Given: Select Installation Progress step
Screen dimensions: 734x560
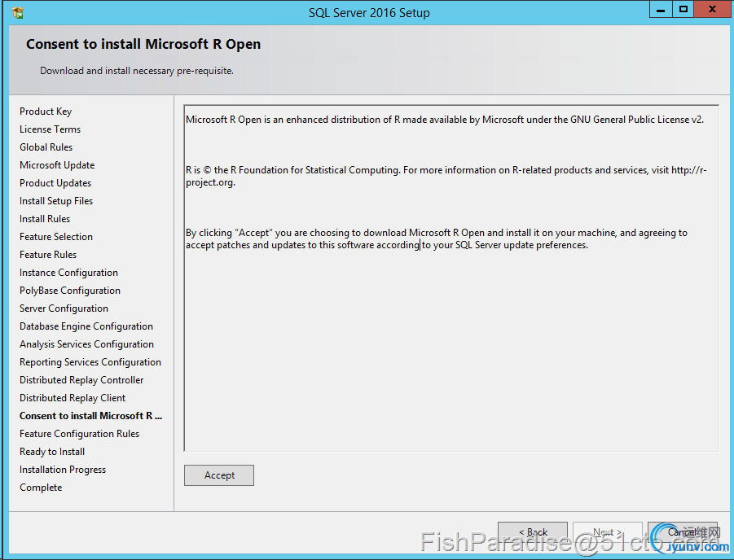Looking at the screenshot, I should click(x=63, y=469).
